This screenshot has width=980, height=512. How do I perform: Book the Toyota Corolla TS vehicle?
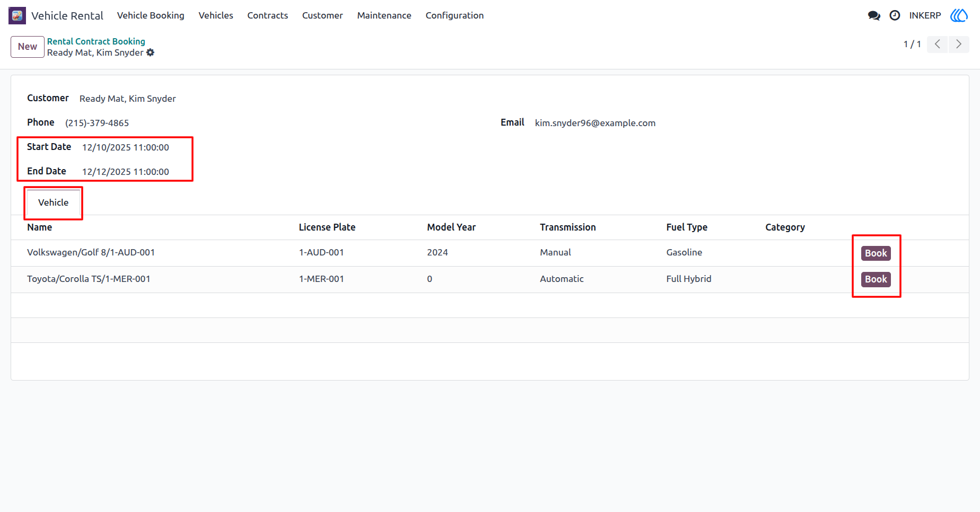tap(876, 279)
